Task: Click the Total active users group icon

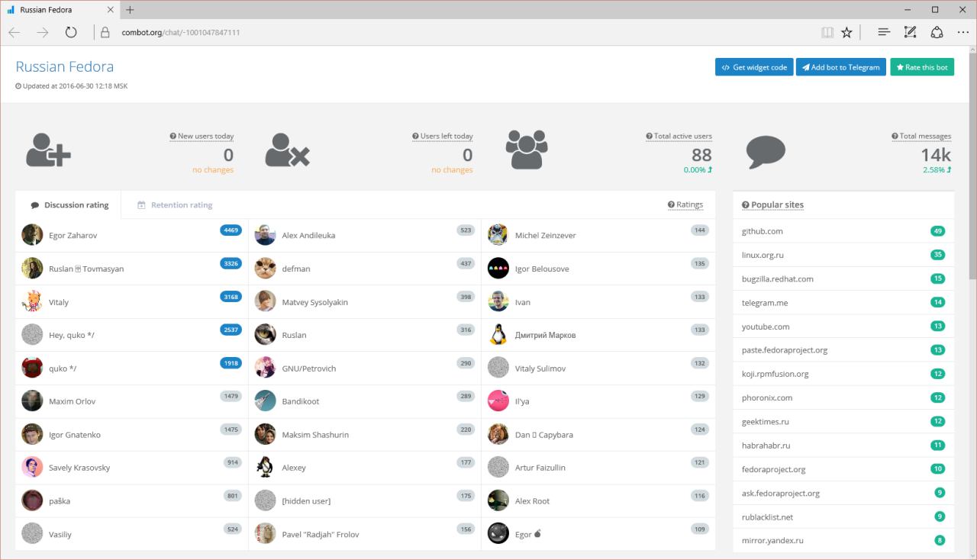Action: (x=527, y=149)
